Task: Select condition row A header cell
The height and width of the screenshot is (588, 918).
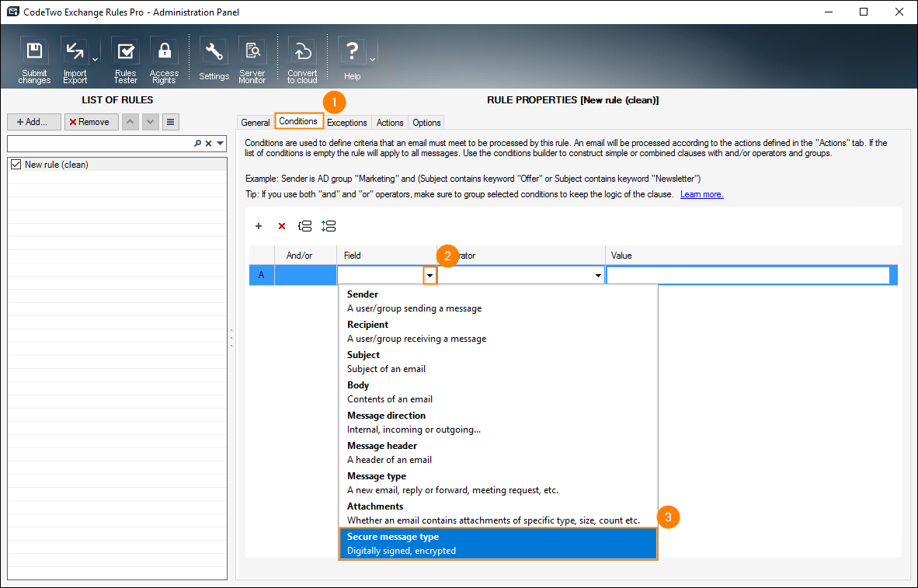Action: point(262,275)
